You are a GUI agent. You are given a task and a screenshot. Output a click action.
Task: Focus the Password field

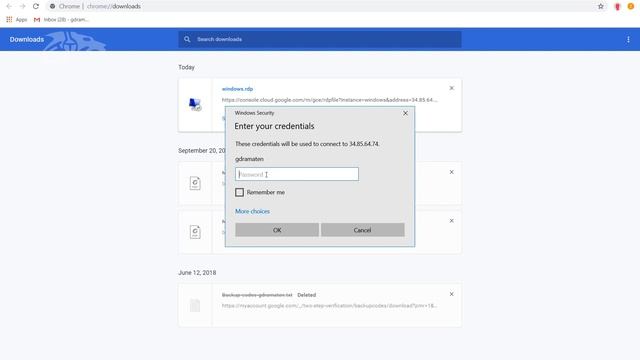[x=297, y=174]
